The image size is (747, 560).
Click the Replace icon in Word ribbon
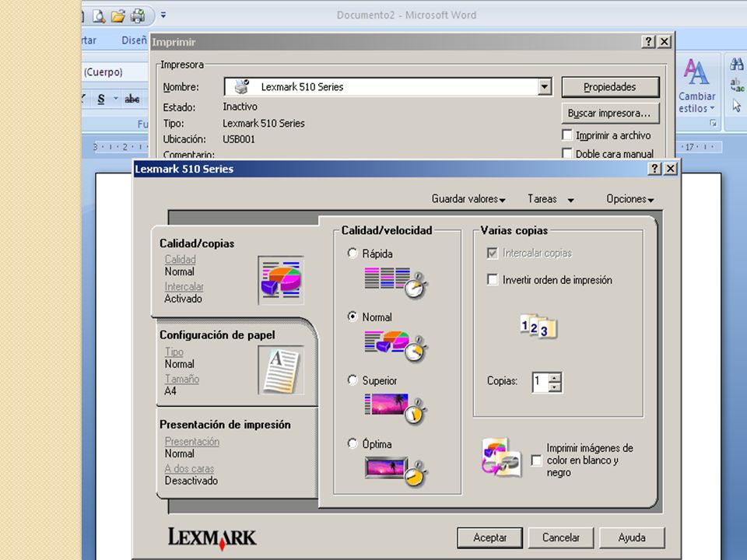[737, 86]
